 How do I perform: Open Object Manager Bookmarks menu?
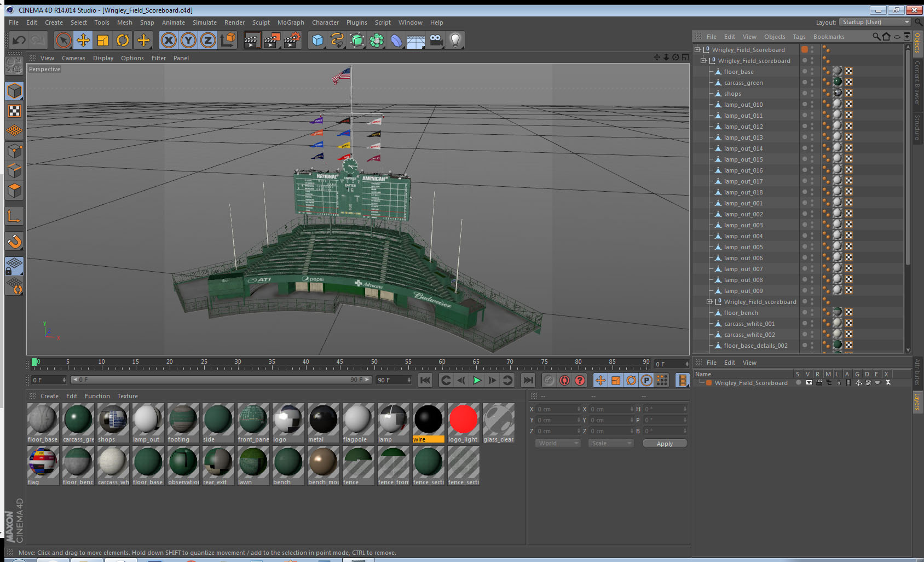[x=829, y=37]
